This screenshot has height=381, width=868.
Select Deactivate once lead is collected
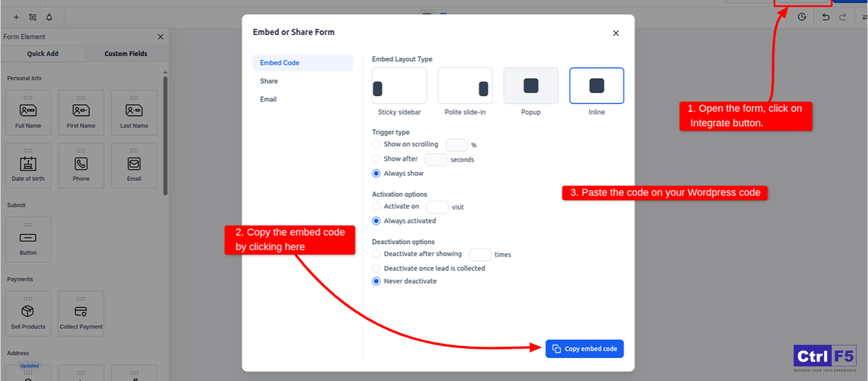376,269
